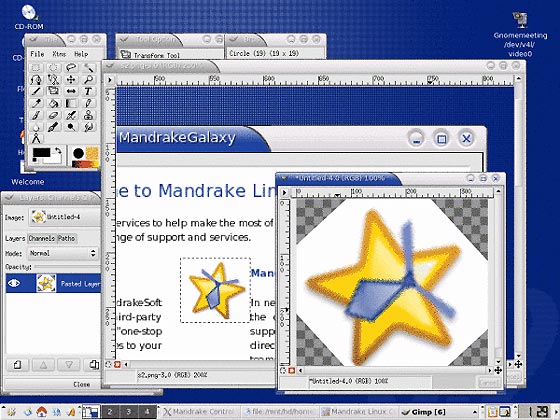Viewport: 560px width, 420px height.
Task: Open navigation cross icon in Untitled-4.0 window
Action: pos(498,371)
